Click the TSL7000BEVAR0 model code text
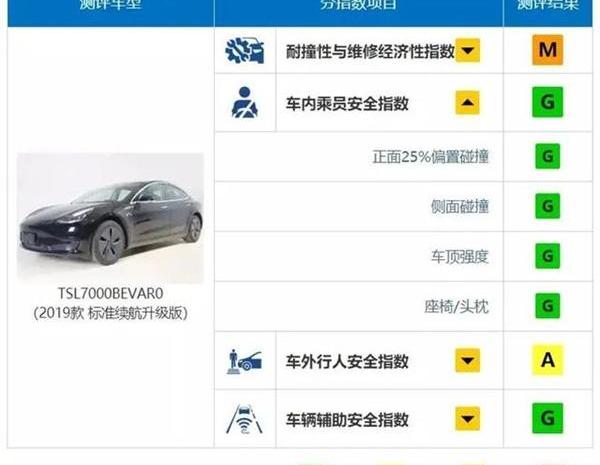The width and height of the screenshot is (600, 465). click(x=111, y=294)
